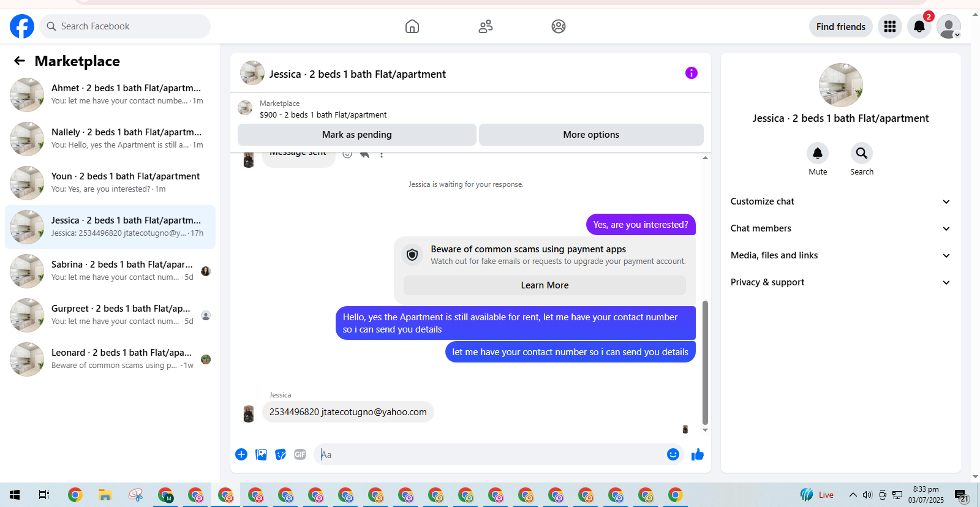Expand the Customize chat section
980x507 pixels.
[x=841, y=201]
